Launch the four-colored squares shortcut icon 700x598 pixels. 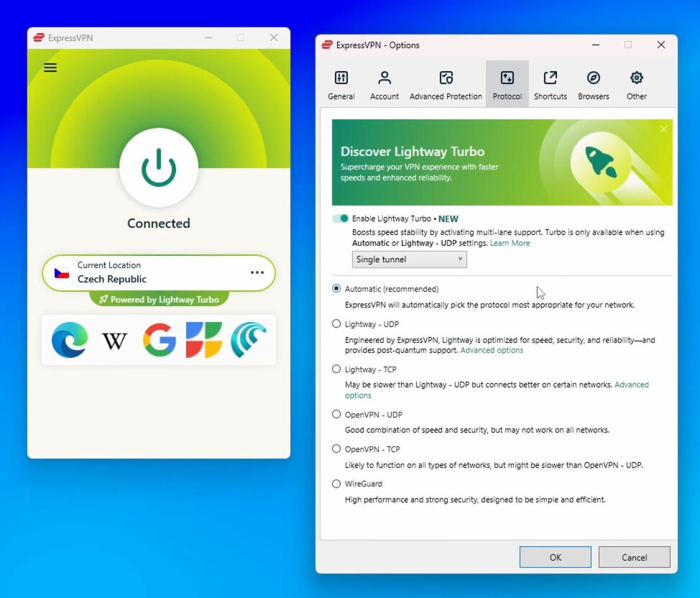204,340
